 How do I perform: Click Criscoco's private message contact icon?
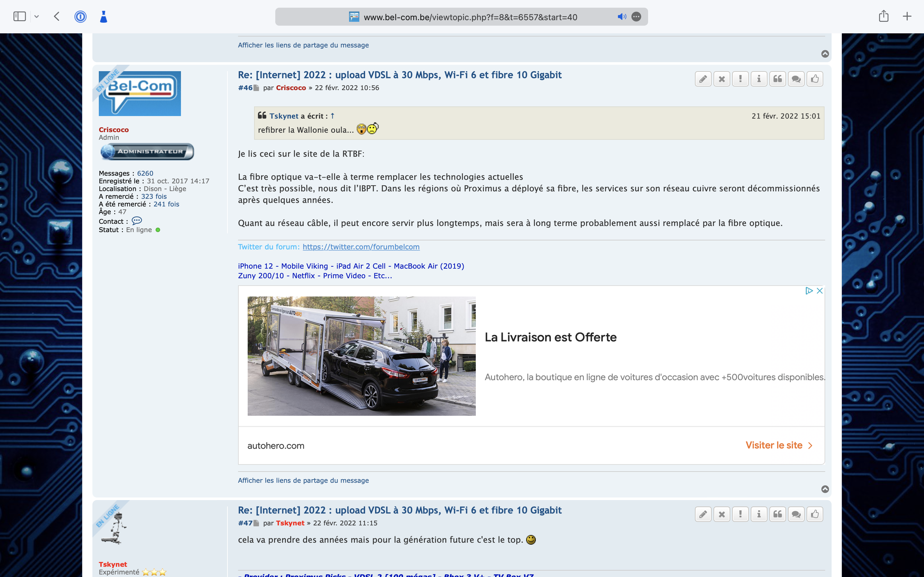click(x=137, y=221)
